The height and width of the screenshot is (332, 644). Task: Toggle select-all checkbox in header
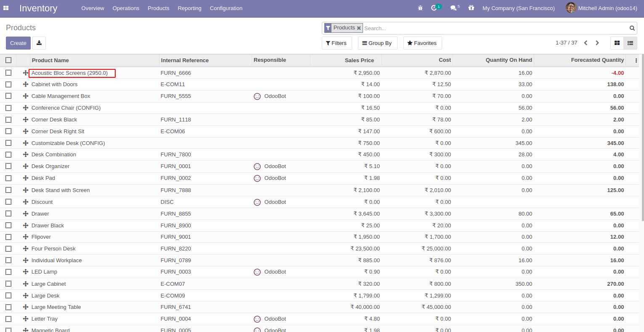pyautogui.click(x=8, y=60)
